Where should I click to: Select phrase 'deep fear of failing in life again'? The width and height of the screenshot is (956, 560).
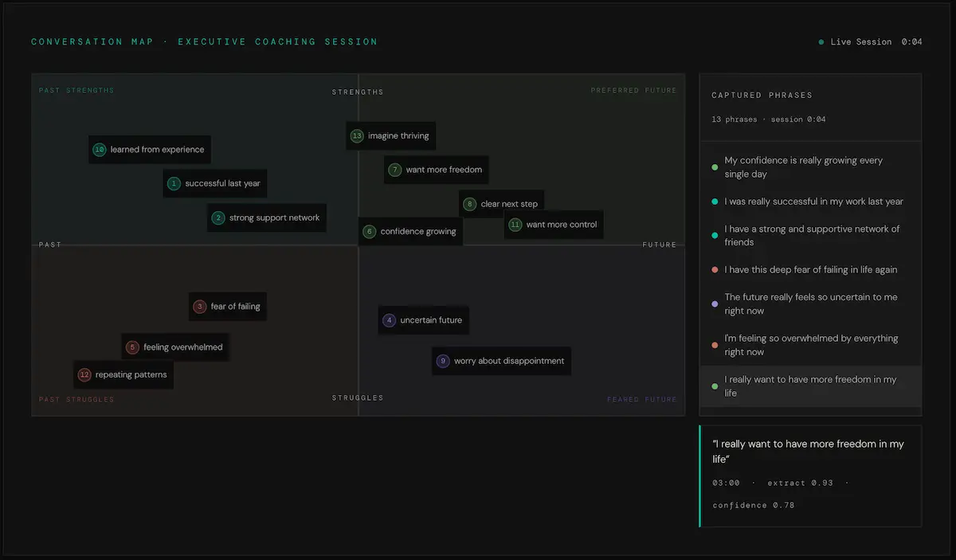click(810, 270)
